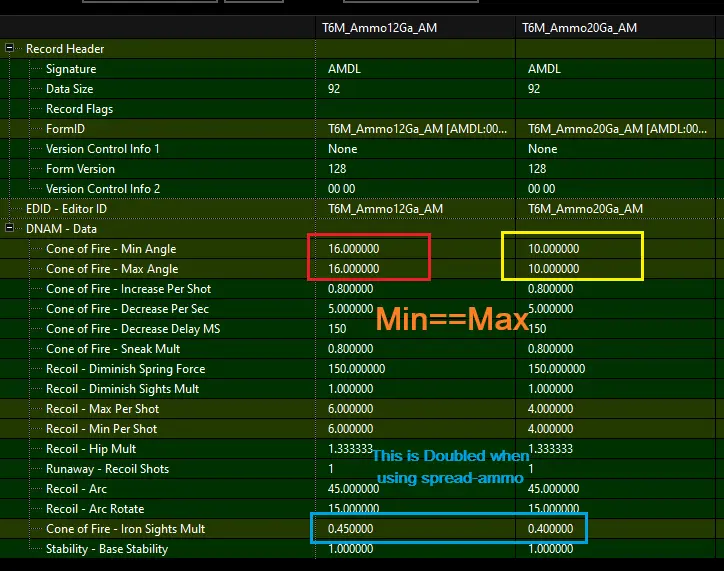Collapse the Record Header section

click(x=9, y=48)
